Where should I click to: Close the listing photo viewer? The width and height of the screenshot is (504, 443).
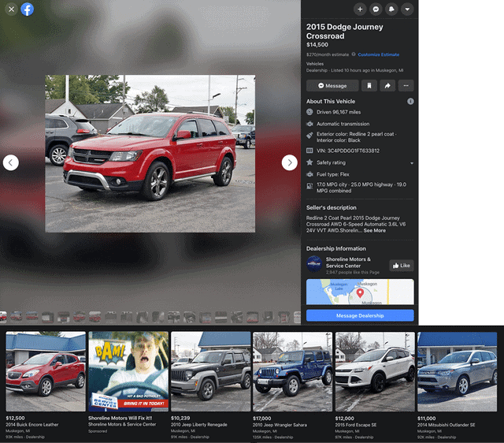[11, 9]
